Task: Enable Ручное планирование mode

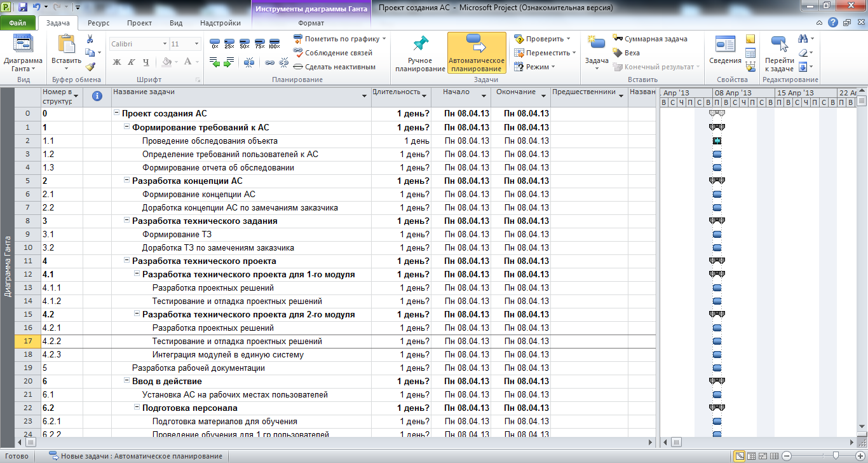Action: [420, 53]
